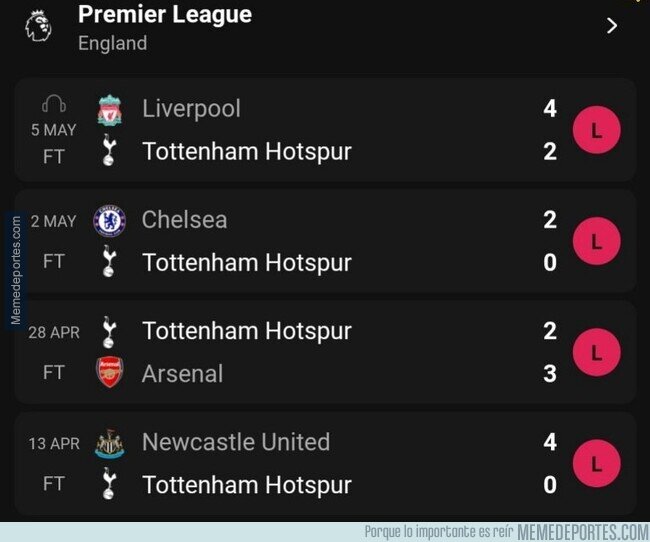Click the Premier League logo icon
This screenshot has height=542, width=650.
coord(36,26)
